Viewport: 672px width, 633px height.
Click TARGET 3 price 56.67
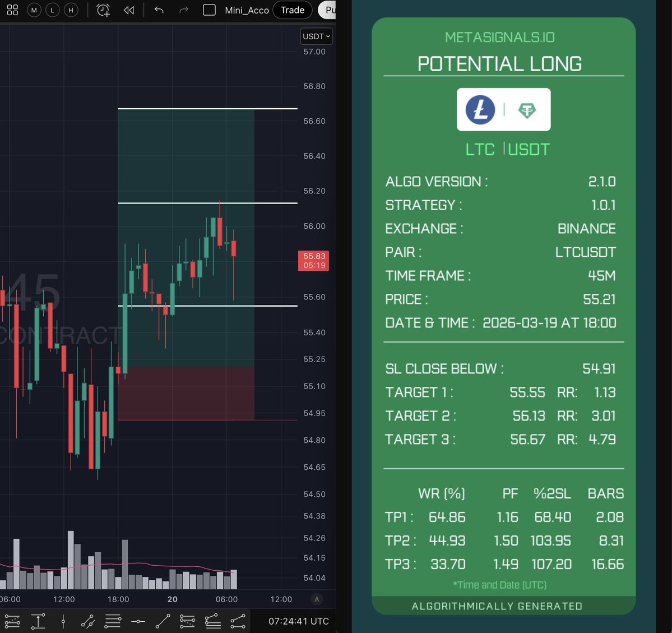click(x=527, y=440)
